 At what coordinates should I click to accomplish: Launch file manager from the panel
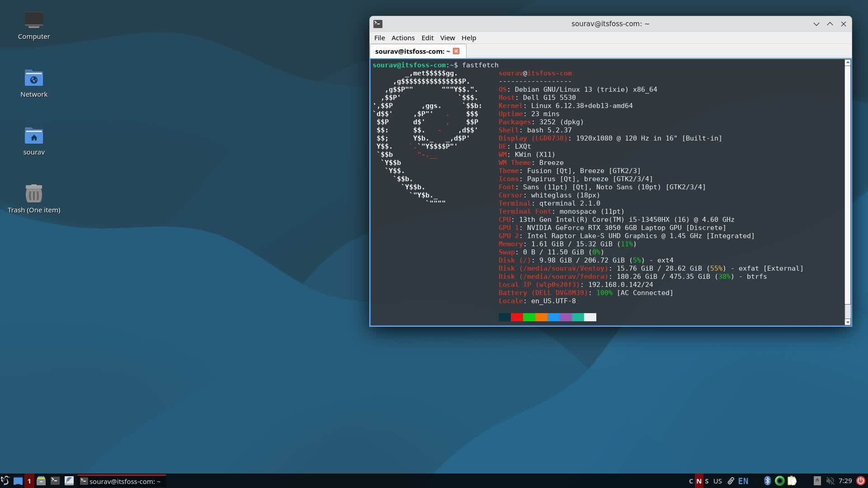coord(41,481)
